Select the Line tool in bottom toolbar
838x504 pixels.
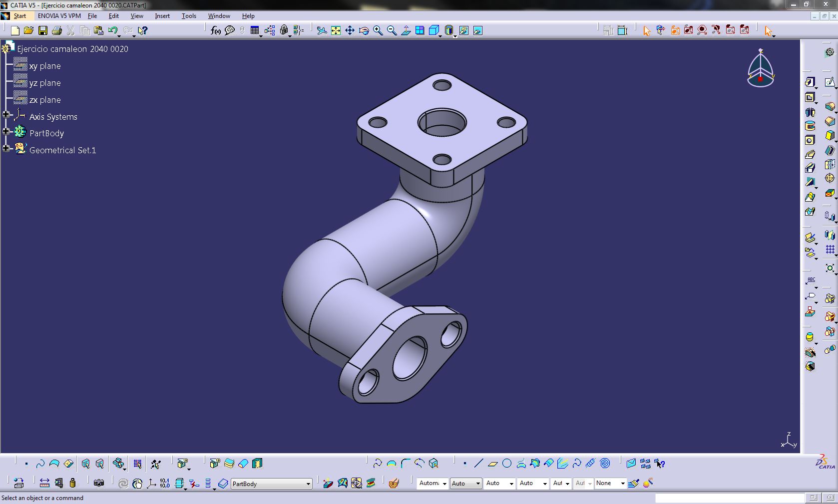point(478,463)
